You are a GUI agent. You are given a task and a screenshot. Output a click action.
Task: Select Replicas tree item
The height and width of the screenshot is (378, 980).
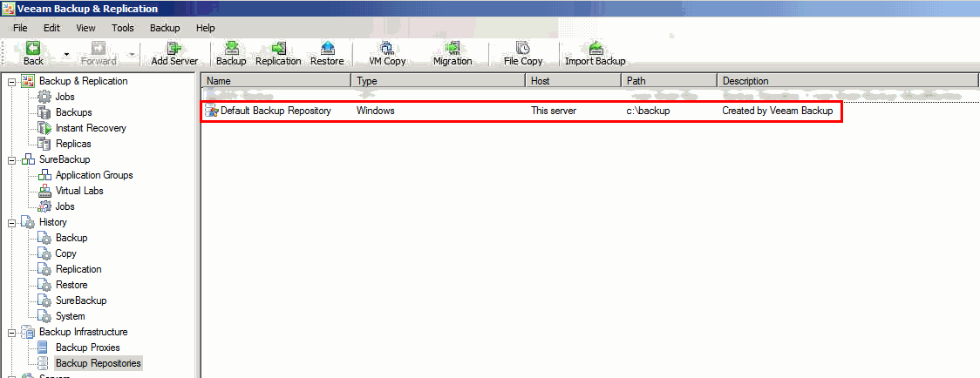point(73,144)
